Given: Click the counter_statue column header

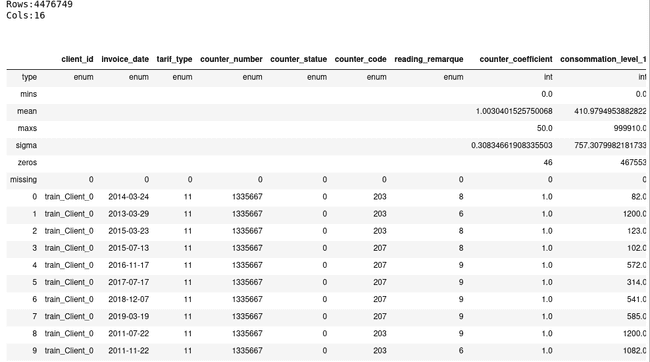Looking at the screenshot, I should click(x=298, y=59).
